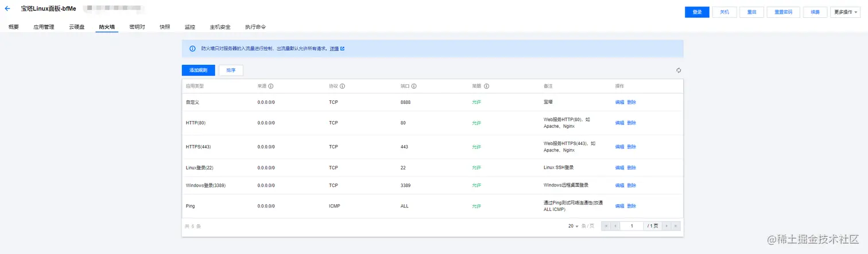Viewport: 868px width, 254px height.
Task: Click the 添加规则 button
Action: click(199, 70)
